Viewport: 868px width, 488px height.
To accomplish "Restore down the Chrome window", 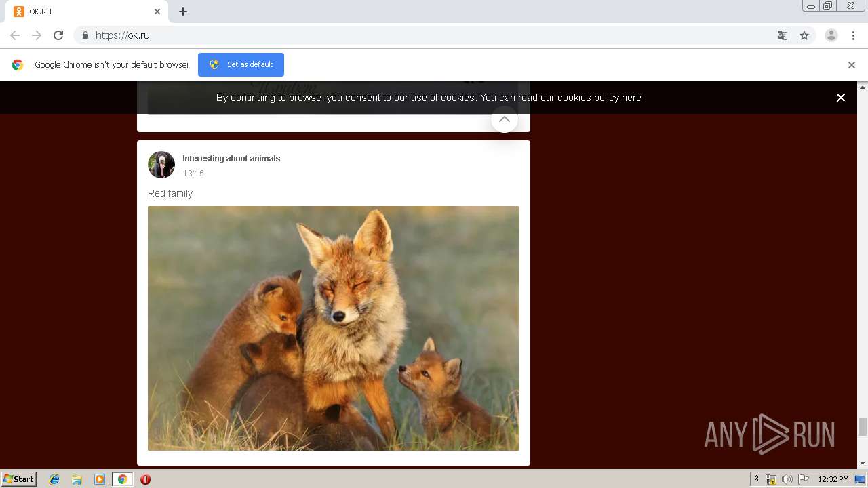I will click(x=827, y=6).
